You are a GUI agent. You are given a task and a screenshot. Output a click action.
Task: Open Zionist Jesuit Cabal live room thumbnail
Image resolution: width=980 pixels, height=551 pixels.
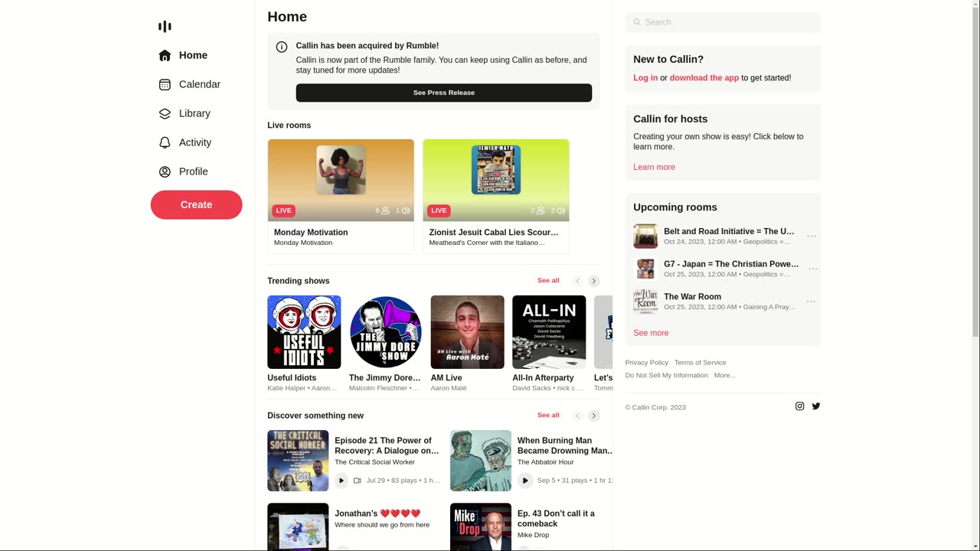[x=496, y=181]
